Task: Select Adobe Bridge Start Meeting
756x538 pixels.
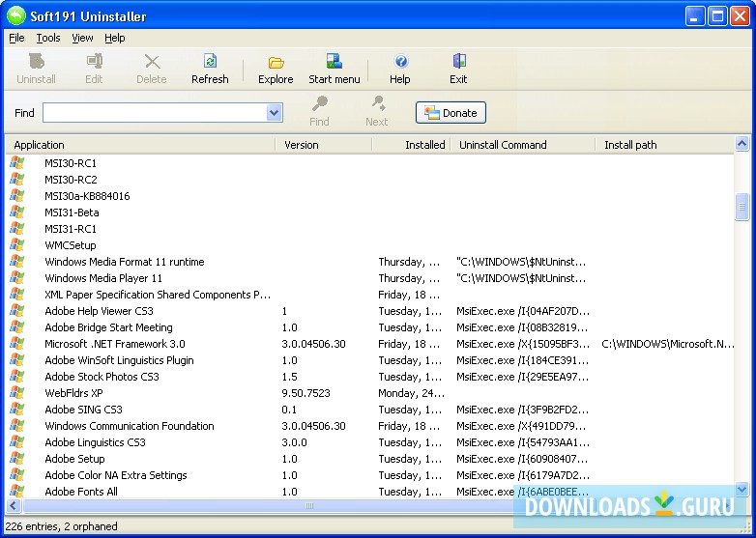Action: pyautogui.click(x=108, y=327)
